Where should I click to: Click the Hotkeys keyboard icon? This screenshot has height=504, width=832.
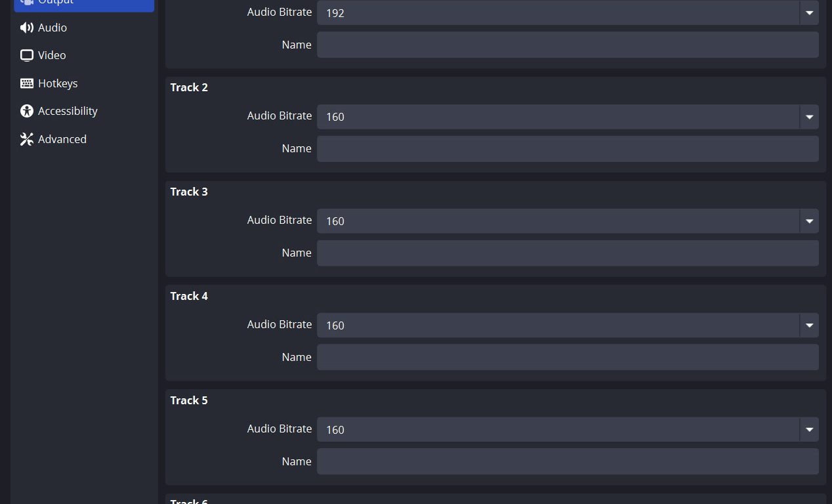(27, 83)
